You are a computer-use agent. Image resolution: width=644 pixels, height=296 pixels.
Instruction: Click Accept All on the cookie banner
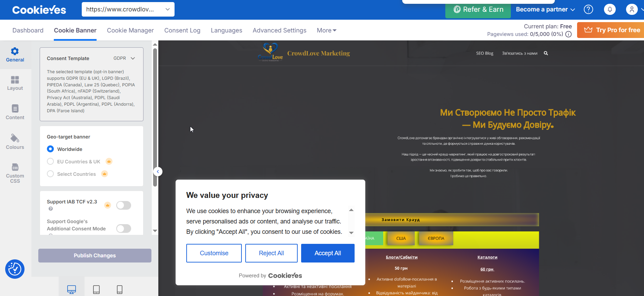coord(328,253)
